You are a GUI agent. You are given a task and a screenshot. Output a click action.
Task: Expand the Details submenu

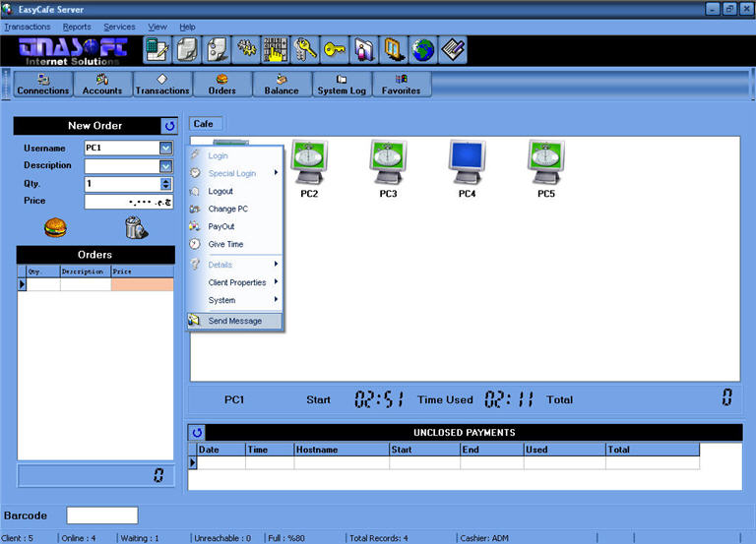click(x=234, y=265)
